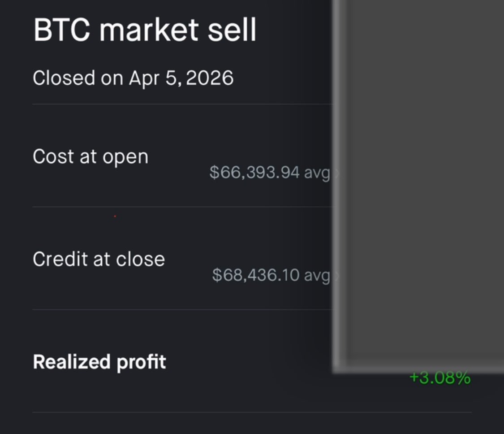This screenshot has height=434, width=504.
Task: Click the "BTC market sell" heading
Action: [145, 30]
